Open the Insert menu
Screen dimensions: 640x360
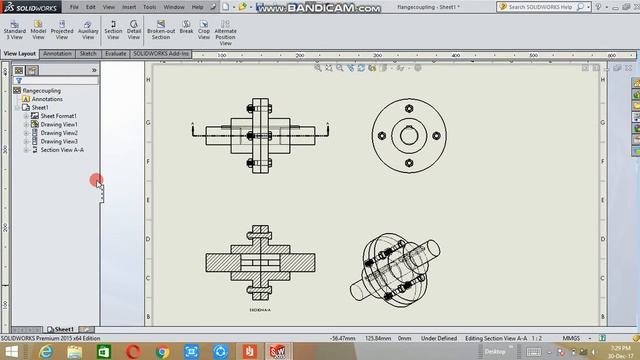click(x=129, y=7)
